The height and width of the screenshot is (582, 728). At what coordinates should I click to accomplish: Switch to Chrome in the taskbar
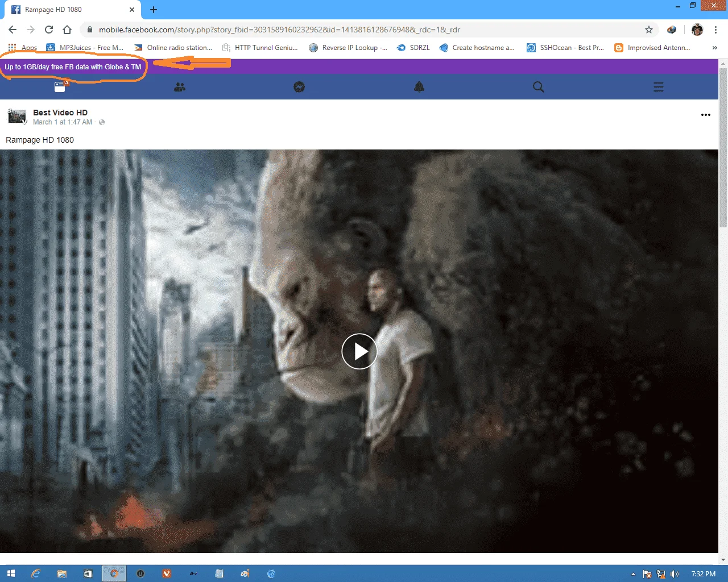114,573
